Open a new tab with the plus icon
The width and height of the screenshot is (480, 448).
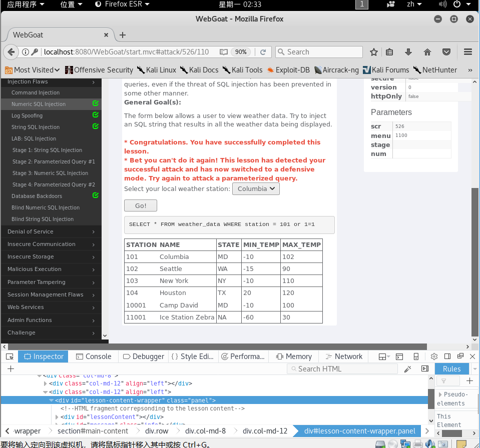123,35
